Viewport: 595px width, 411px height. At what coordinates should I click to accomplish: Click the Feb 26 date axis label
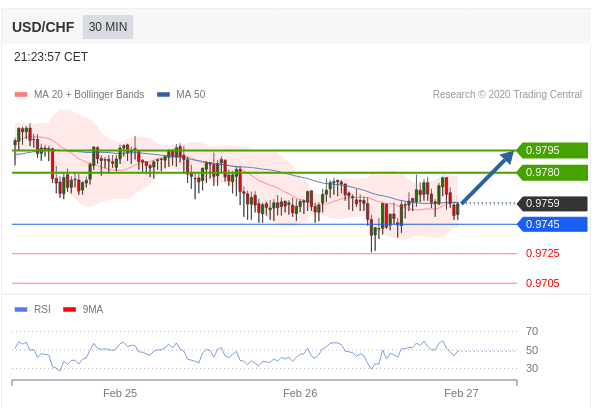(x=300, y=393)
